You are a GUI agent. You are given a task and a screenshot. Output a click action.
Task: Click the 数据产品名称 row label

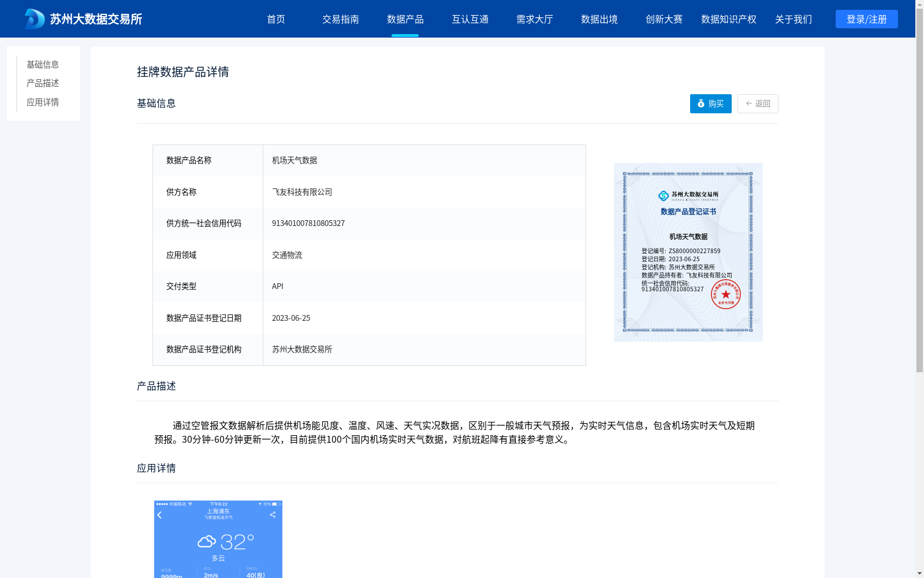click(189, 161)
